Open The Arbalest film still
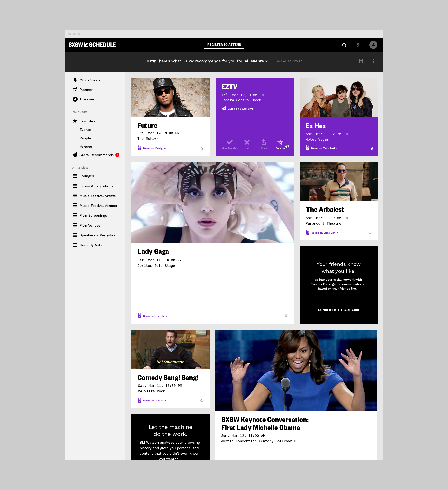 (x=339, y=181)
